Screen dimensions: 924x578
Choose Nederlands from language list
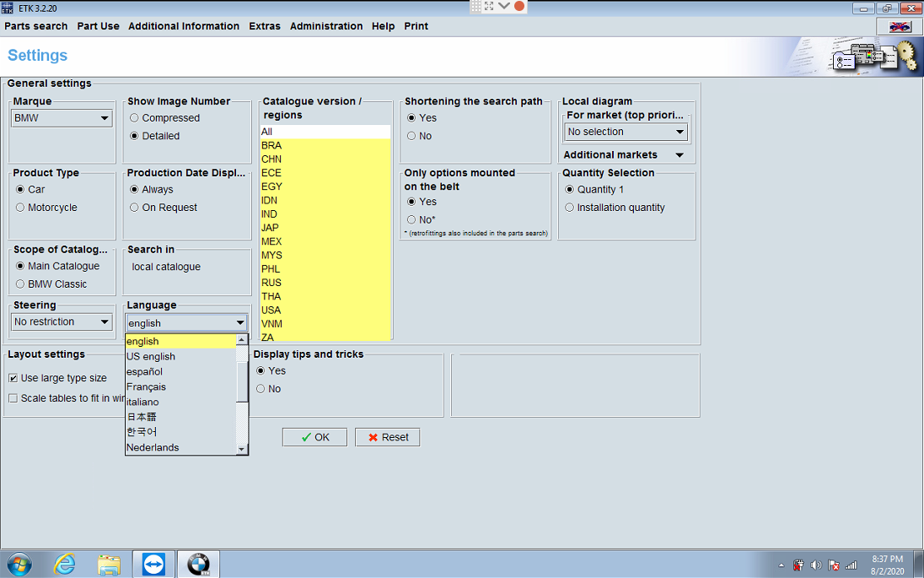[x=180, y=447]
